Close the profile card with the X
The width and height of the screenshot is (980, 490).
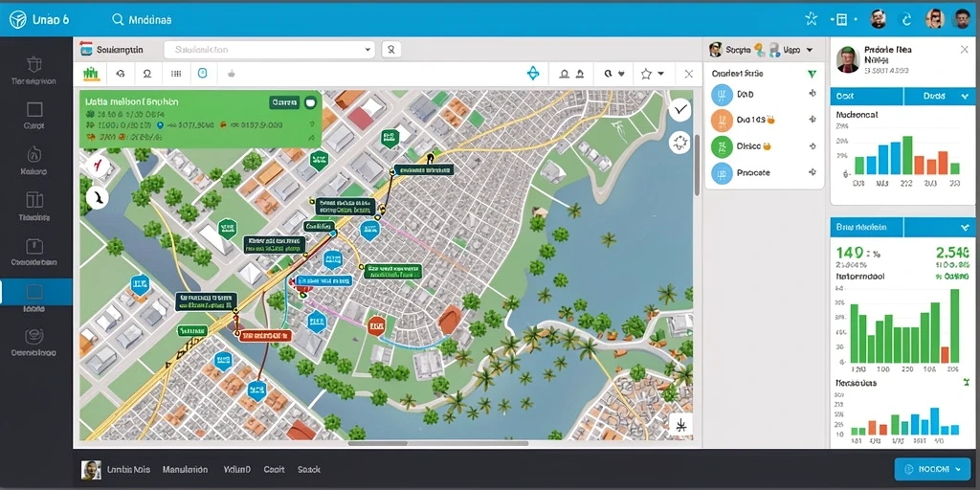coord(965,50)
